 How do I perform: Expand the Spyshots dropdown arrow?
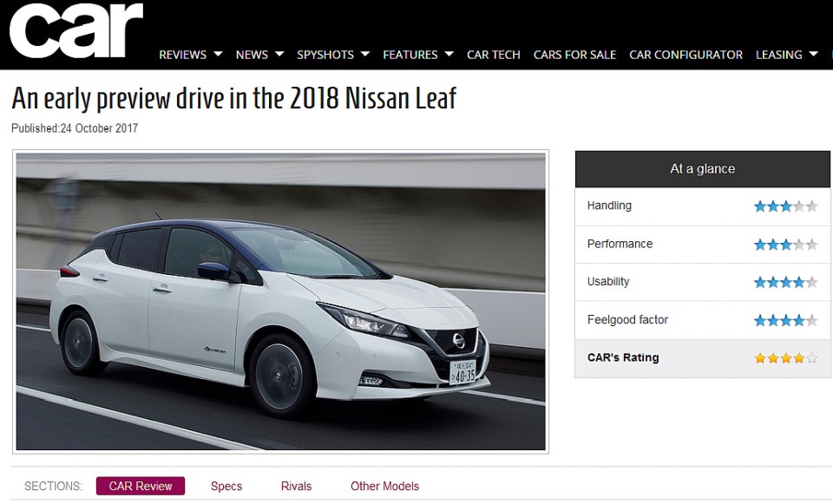click(365, 54)
